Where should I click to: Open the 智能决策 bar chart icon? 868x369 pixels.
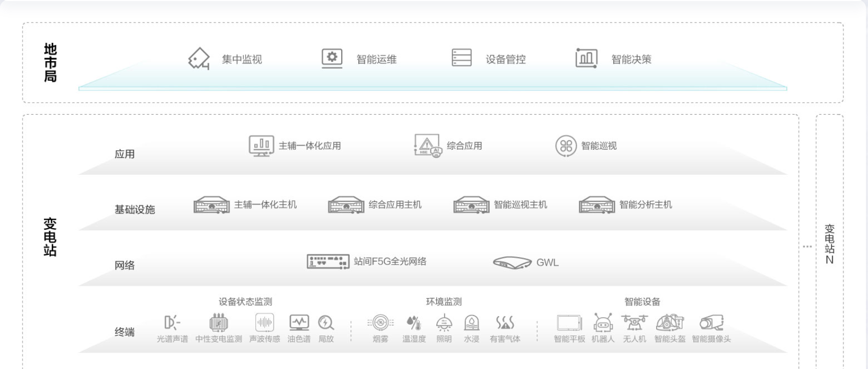(587, 58)
